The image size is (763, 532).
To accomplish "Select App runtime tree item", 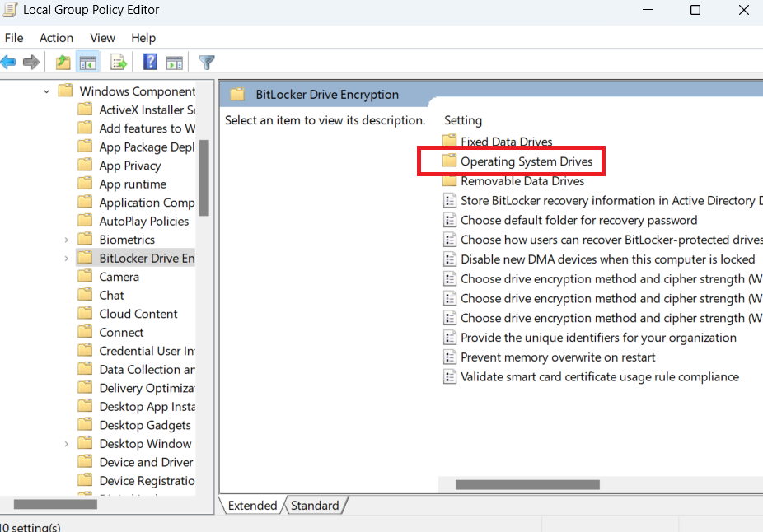I will coord(133,184).
